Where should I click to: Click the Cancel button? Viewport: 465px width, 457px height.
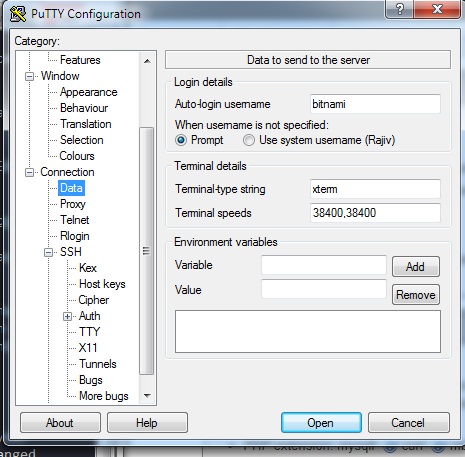409,423
